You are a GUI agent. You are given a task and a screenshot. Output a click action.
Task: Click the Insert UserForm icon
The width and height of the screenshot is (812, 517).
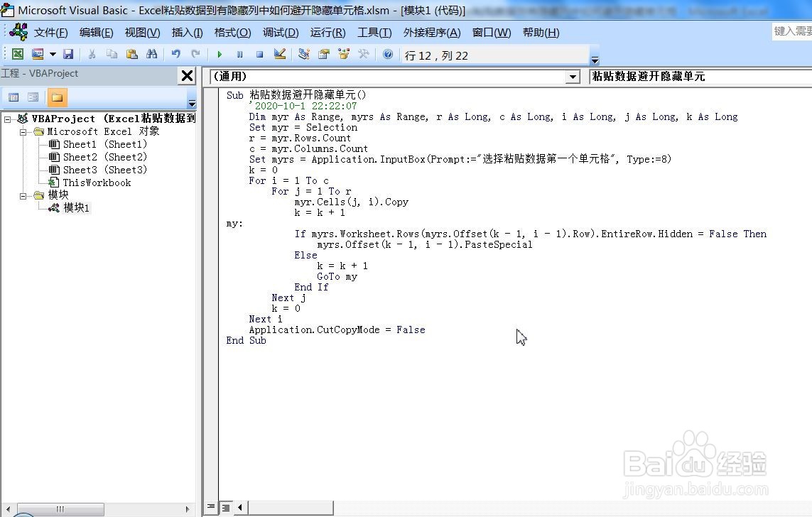[x=38, y=54]
